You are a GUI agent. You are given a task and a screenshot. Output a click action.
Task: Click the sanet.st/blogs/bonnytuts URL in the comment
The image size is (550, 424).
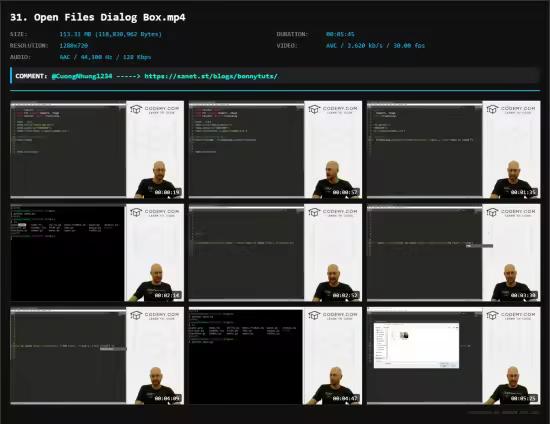coord(211,76)
